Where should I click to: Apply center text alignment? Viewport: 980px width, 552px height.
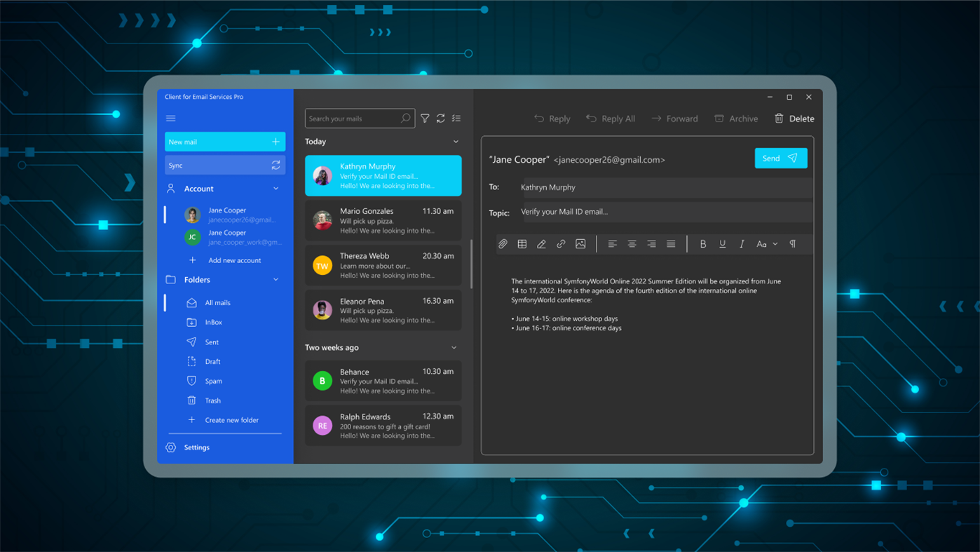[x=632, y=243]
